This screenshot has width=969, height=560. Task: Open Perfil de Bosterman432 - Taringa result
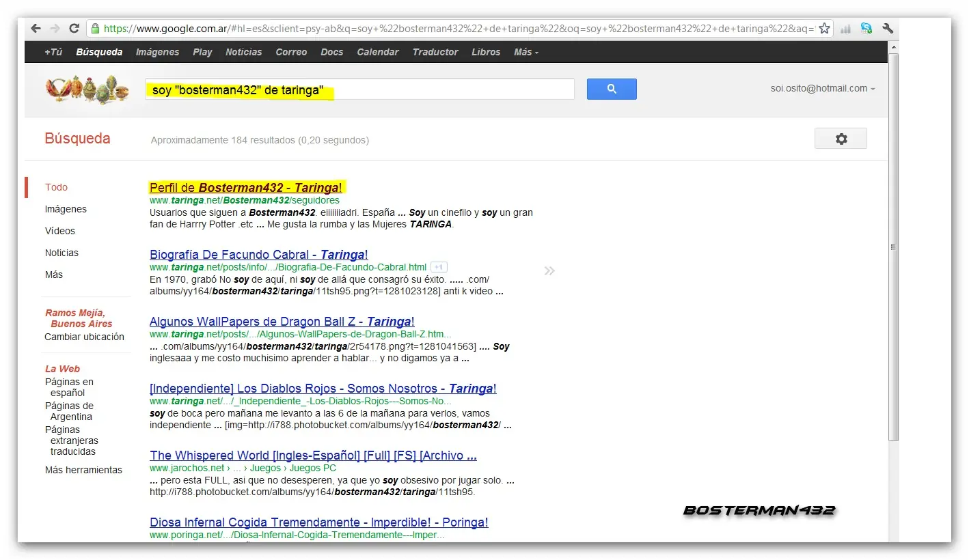(x=245, y=187)
